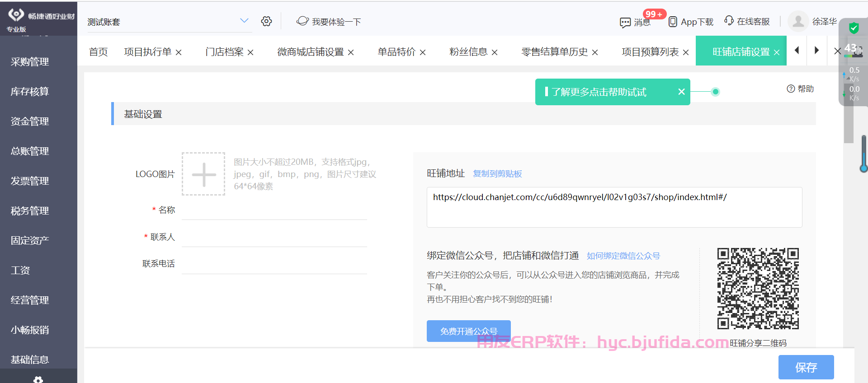Close the 项目预算列表 tab
Image resolution: width=868 pixels, height=383 pixels.
point(686,52)
